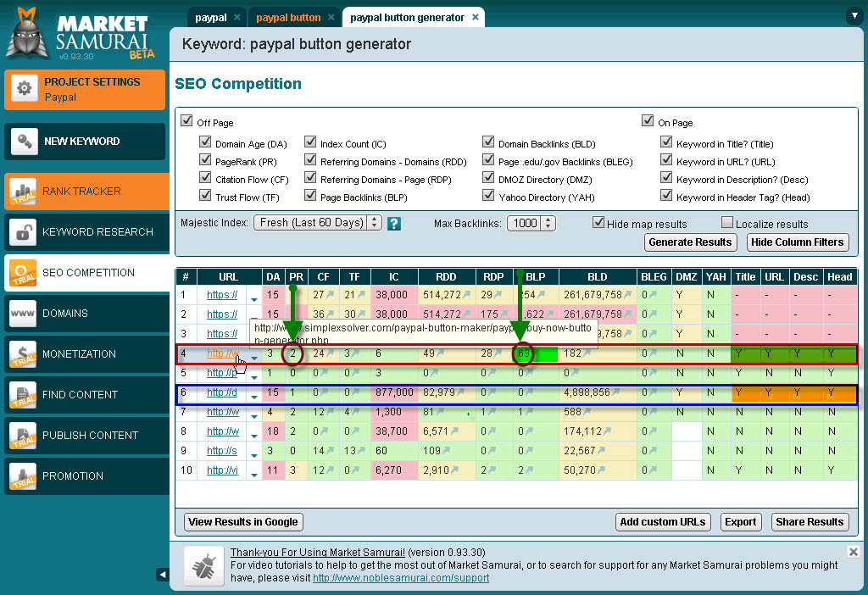The image size is (868, 595).
Task: Uncheck Domain Backlinks (BLD) filter
Action: (488, 142)
